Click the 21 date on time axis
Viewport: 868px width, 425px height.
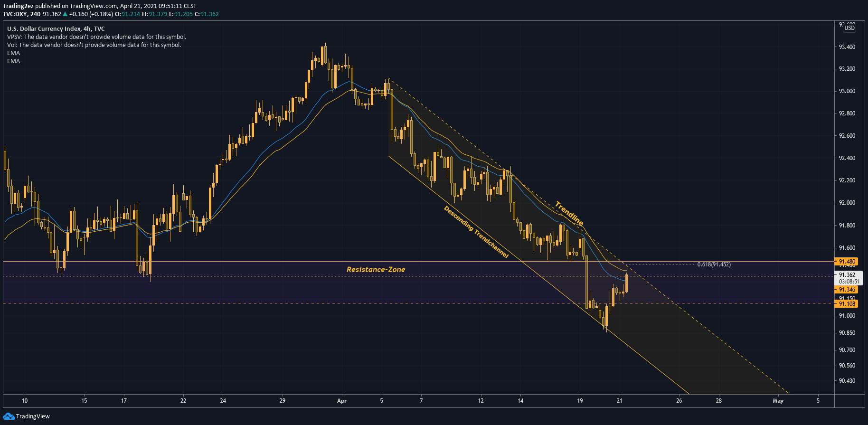pyautogui.click(x=619, y=401)
